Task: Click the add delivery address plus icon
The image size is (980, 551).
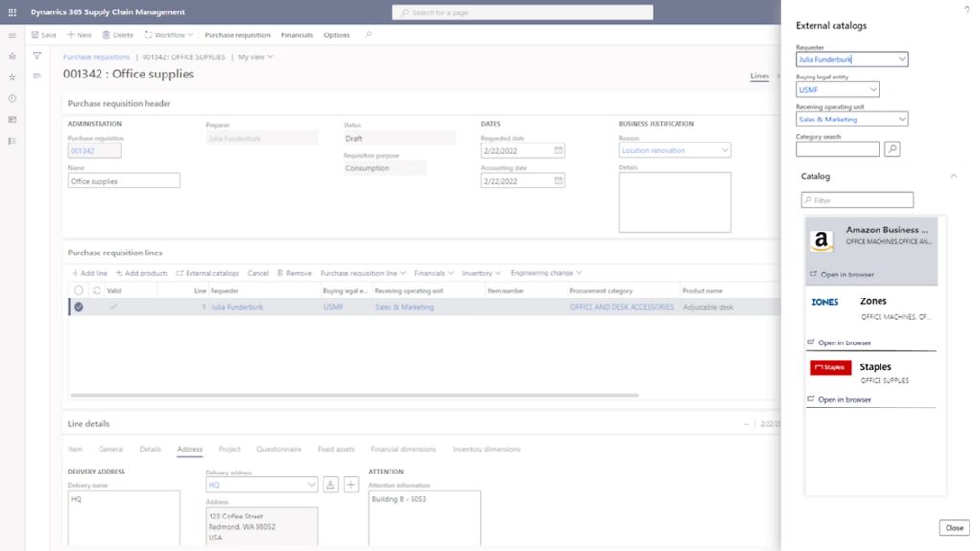Action: tap(351, 485)
